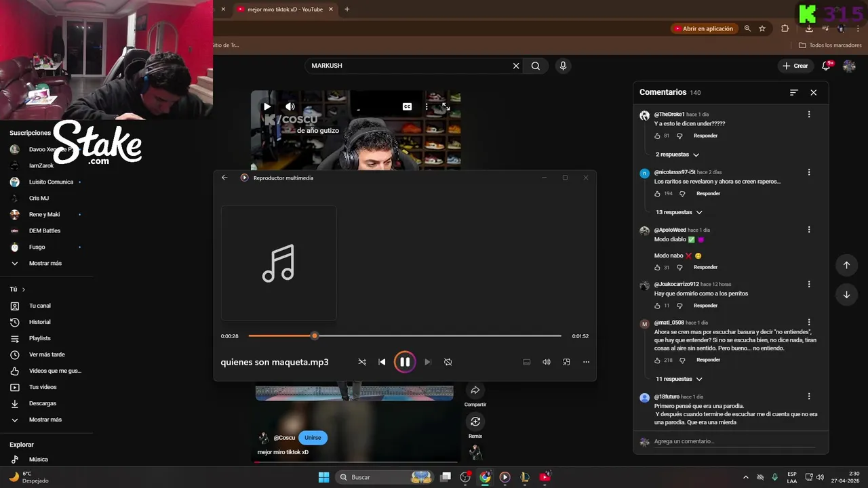Click Unirse next to @Coscu
The image size is (868, 488).
[x=313, y=438]
